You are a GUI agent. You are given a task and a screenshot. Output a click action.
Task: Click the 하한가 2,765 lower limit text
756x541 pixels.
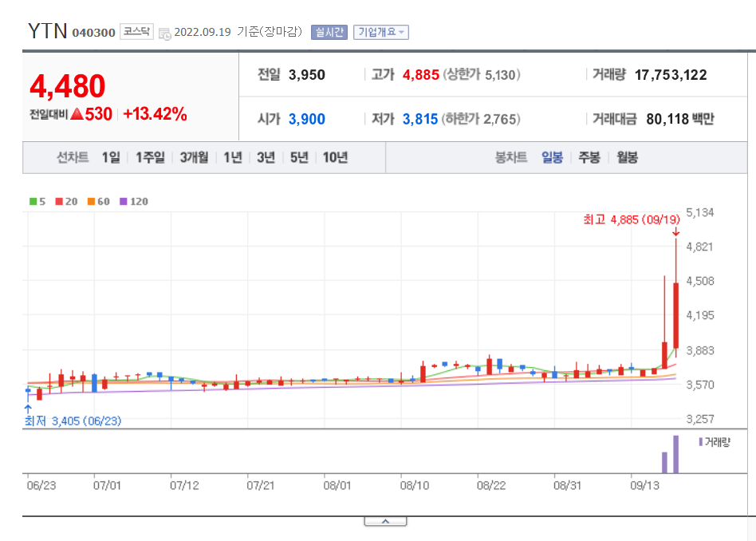(481, 119)
